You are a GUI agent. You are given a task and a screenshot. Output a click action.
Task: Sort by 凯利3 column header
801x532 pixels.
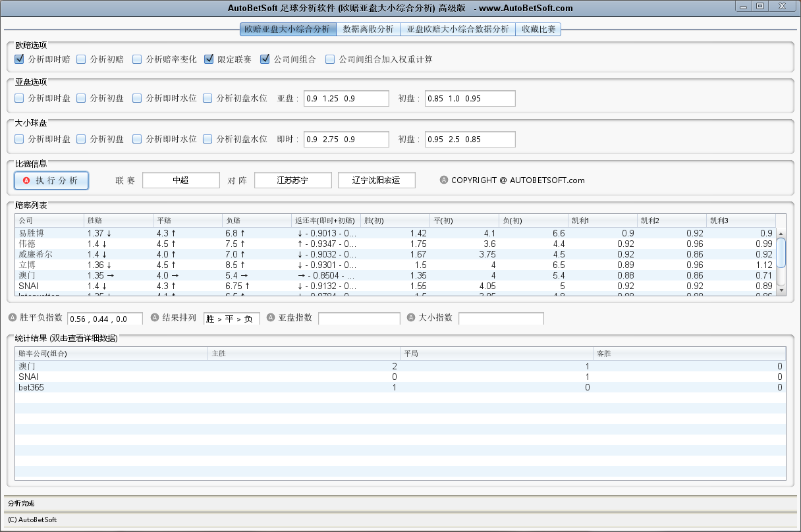(741, 221)
